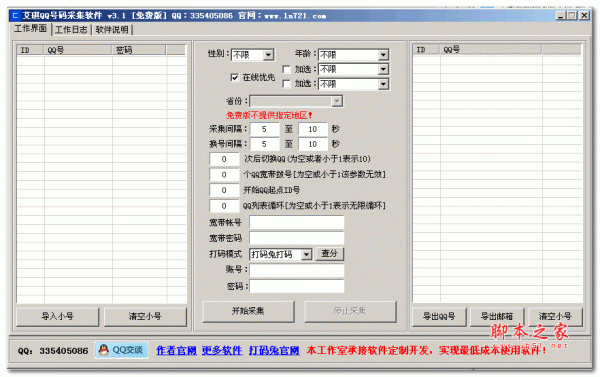Click the 密码 input field below 账号

pyautogui.click(x=297, y=286)
